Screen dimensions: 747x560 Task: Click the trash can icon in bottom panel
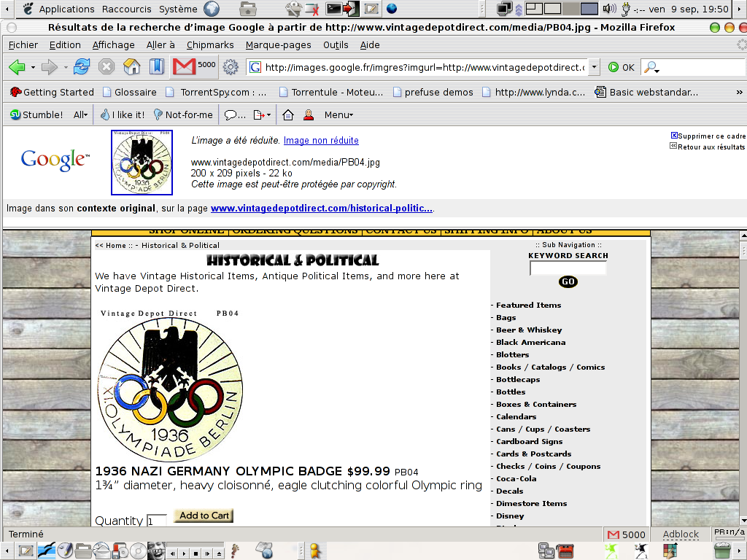(x=722, y=551)
